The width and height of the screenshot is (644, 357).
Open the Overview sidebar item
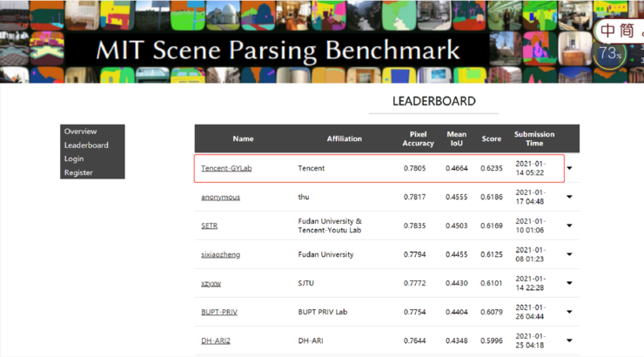click(x=80, y=131)
